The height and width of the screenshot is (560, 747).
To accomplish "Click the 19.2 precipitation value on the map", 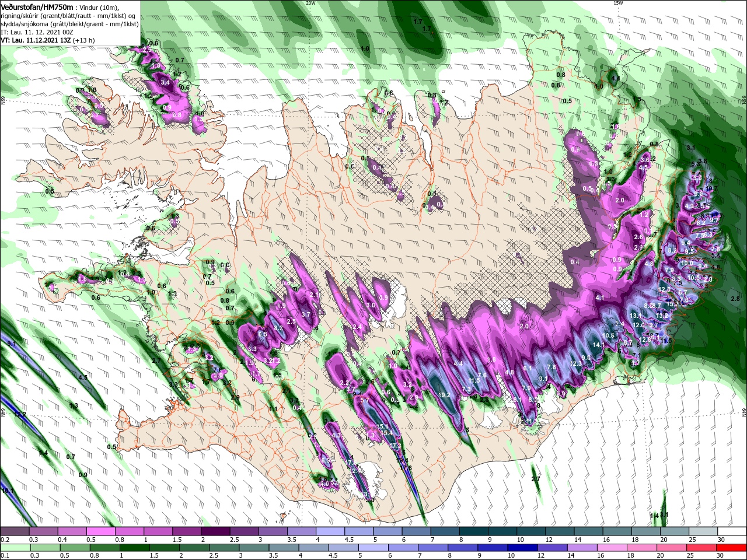I will (x=444, y=395).
